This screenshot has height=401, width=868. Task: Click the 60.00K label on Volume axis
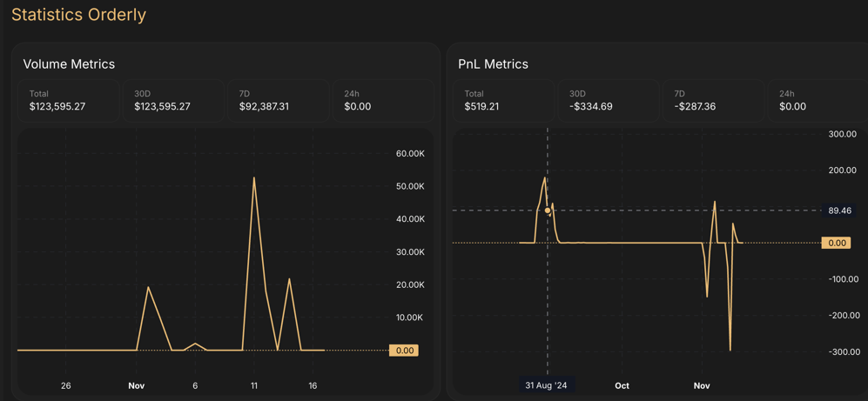[410, 154]
